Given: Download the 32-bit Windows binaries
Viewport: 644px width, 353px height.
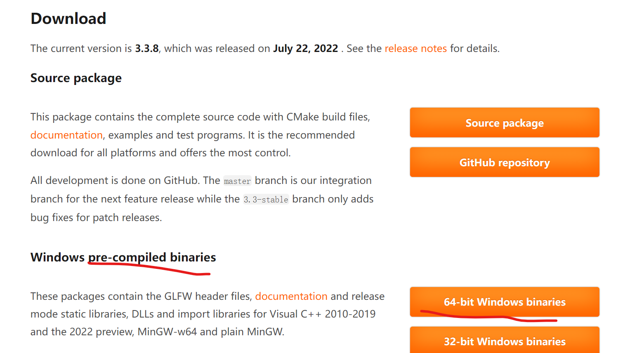Looking at the screenshot, I should click(504, 341).
